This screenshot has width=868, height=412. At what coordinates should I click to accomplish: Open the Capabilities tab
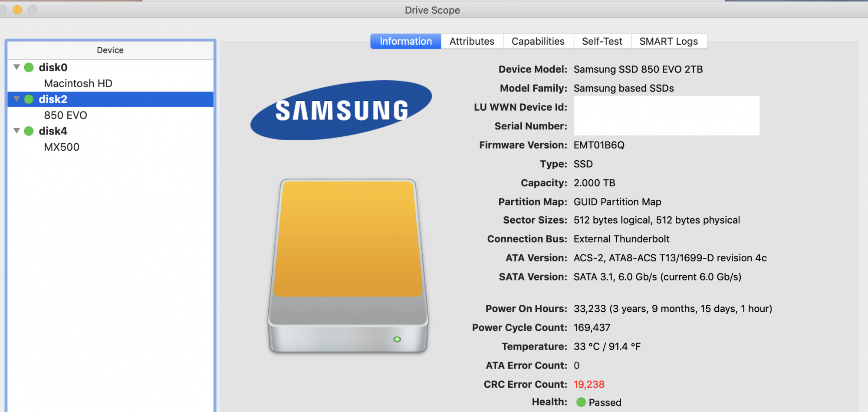coord(538,41)
